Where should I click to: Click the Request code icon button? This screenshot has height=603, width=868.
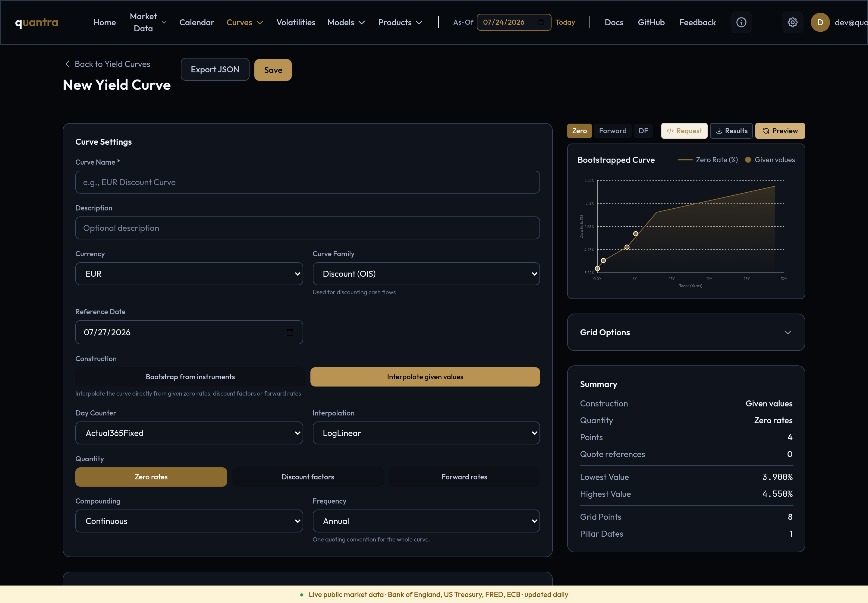point(684,131)
